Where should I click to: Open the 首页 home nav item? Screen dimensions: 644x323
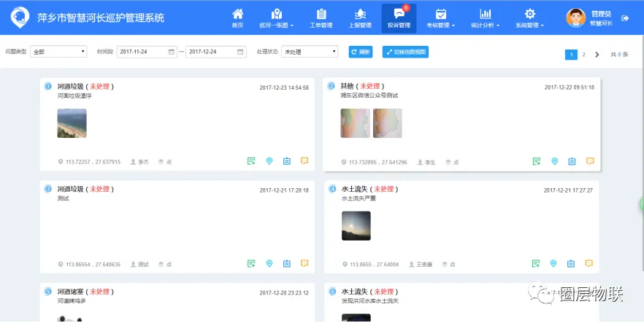(x=237, y=18)
